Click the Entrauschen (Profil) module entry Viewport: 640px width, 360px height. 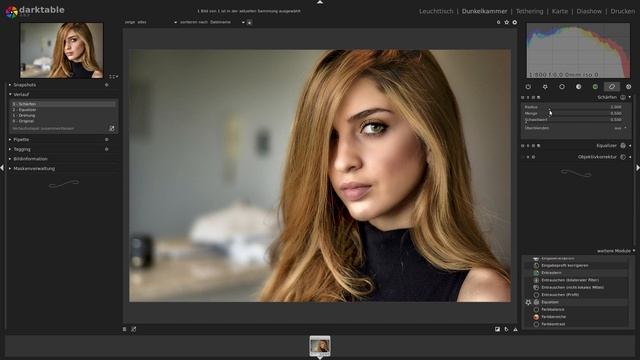pyautogui.click(x=560, y=295)
